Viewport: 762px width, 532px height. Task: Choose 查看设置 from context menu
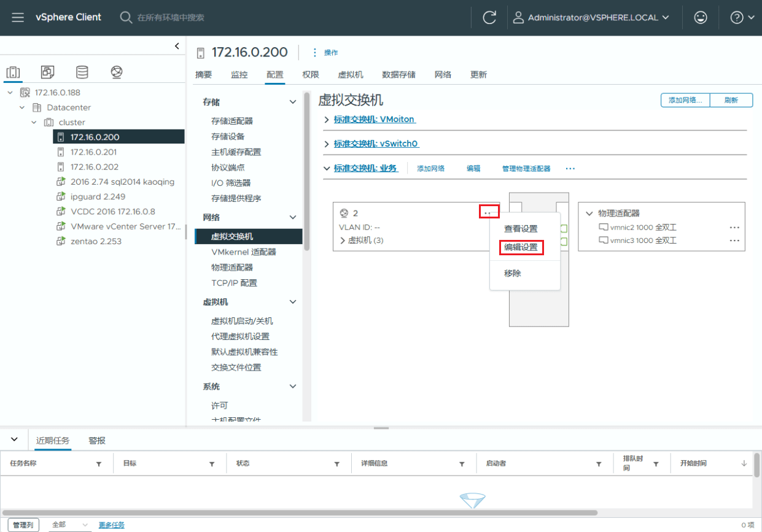point(521,229)
